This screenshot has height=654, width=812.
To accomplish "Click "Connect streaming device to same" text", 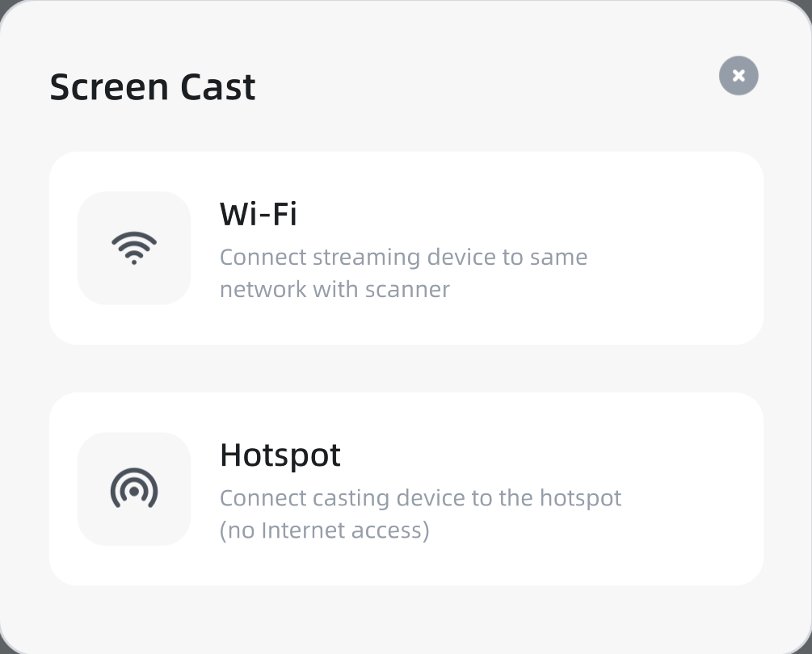I will [403, 258].
